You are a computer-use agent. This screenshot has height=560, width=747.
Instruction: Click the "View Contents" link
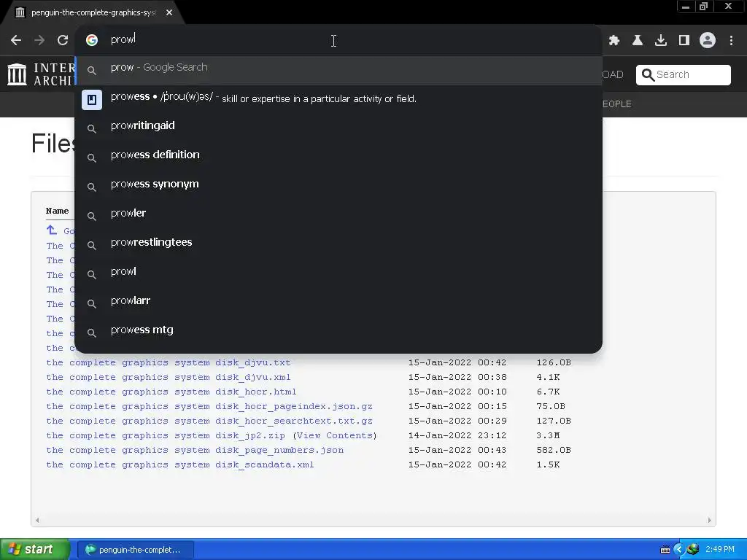pyautogui.click(x=335, y=436)
